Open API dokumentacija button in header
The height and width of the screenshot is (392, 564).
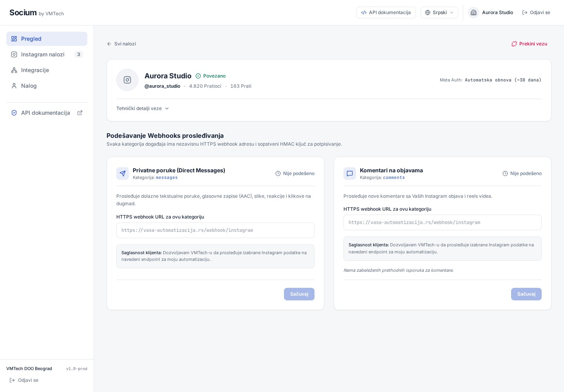(386, 13)
